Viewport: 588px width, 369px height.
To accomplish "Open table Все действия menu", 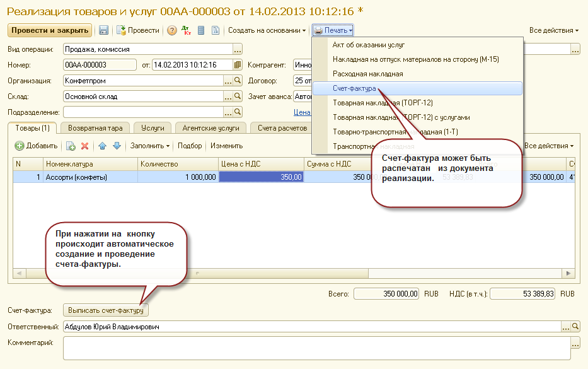I will 549,146.
